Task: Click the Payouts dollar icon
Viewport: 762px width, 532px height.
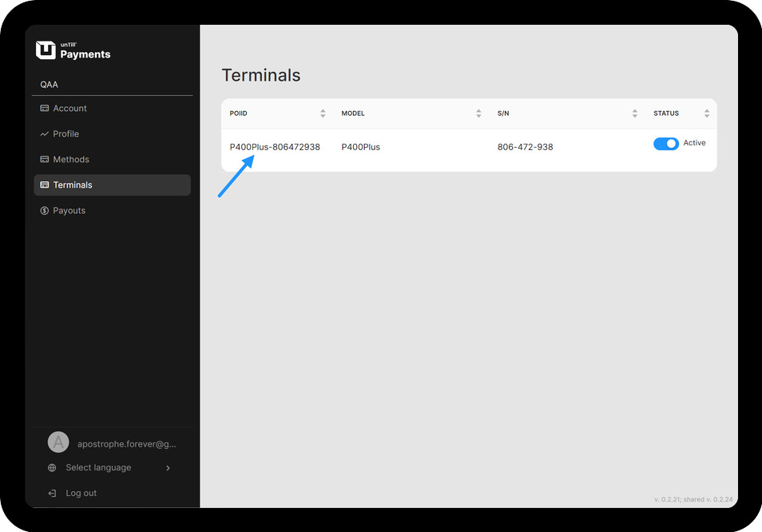Action: point(45,211)
